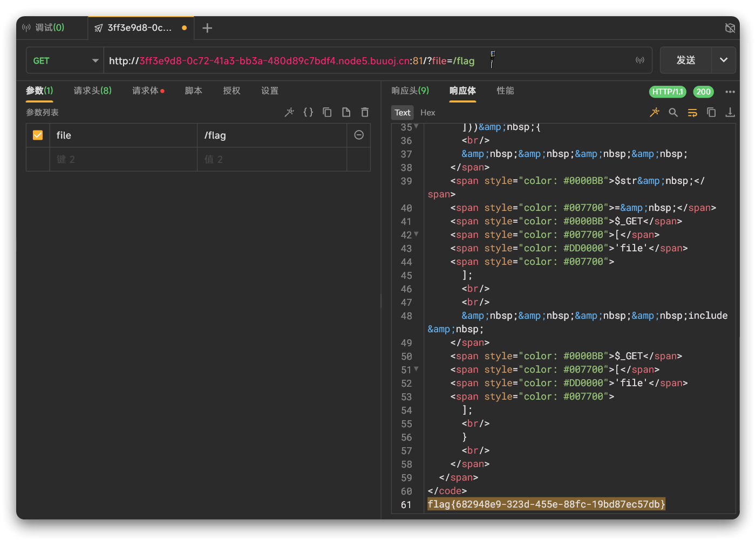Click the curly braces icon above parameters
This screenshot has height=541, width=756.
pos(308,112)
